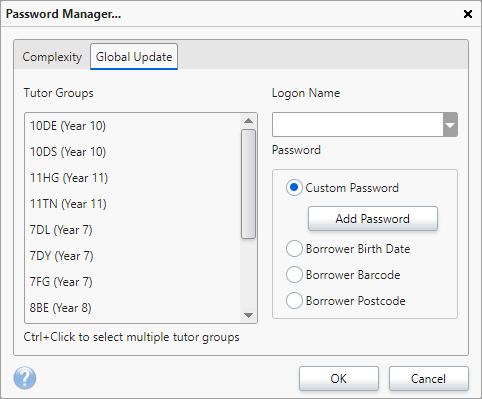Confirm with the OK button

pos(339,379)
